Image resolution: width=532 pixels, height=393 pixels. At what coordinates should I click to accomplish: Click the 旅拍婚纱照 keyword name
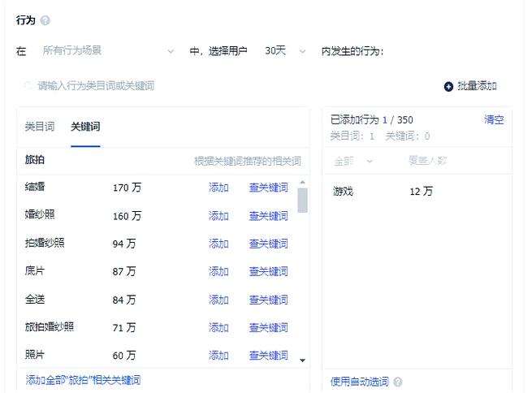(x=50, y=327)
